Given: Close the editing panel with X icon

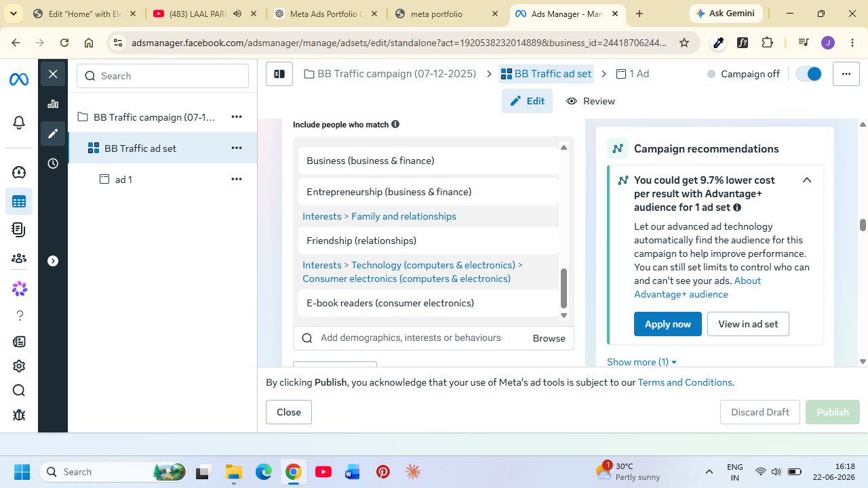Looking at the screenshot, I should 53,74.
